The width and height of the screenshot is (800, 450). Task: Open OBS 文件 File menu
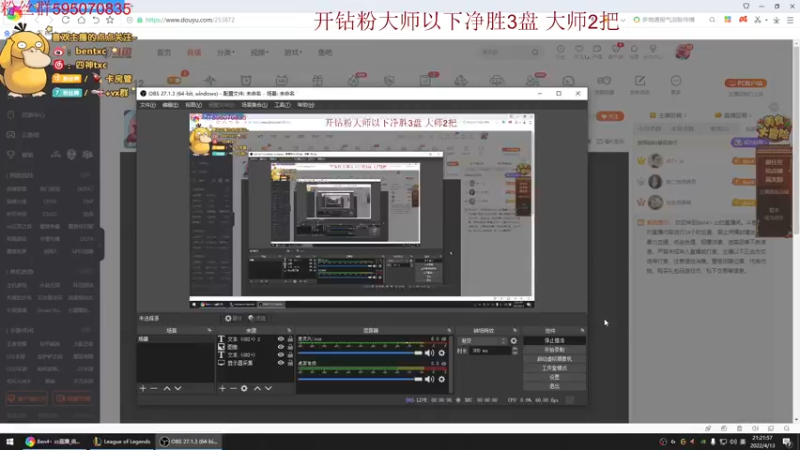pyautogui.click(x=147, y=105)
